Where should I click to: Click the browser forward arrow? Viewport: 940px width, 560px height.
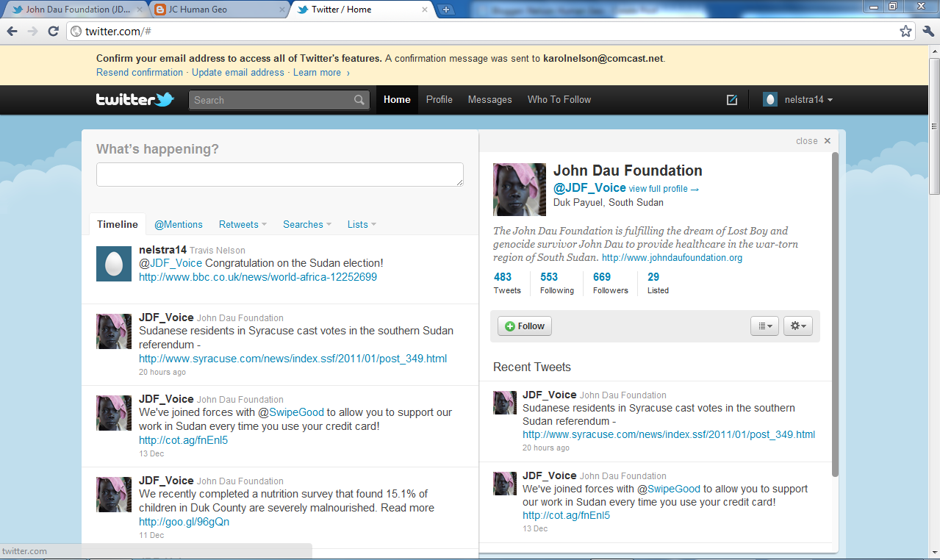[x=32, y=32]
